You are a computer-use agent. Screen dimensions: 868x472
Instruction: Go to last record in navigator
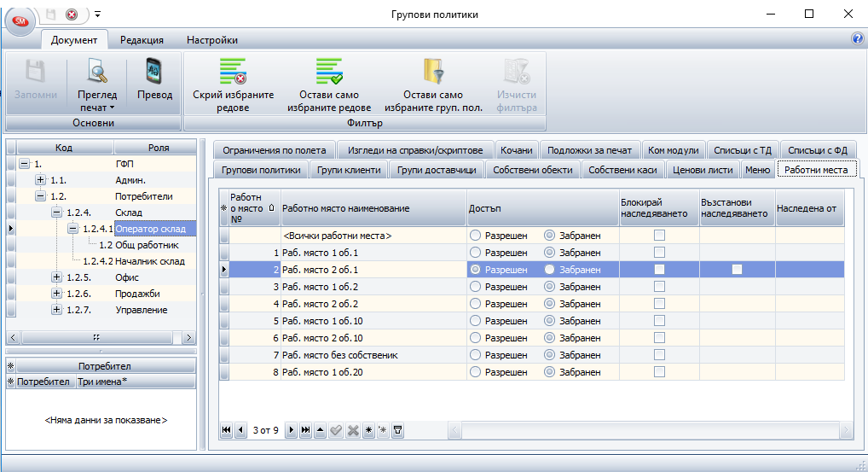305,430
